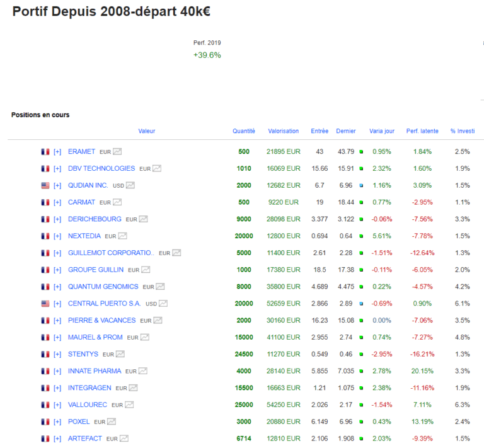
Task: Expand the STENTYS row with [+]
Action: (x=57, y=354)
